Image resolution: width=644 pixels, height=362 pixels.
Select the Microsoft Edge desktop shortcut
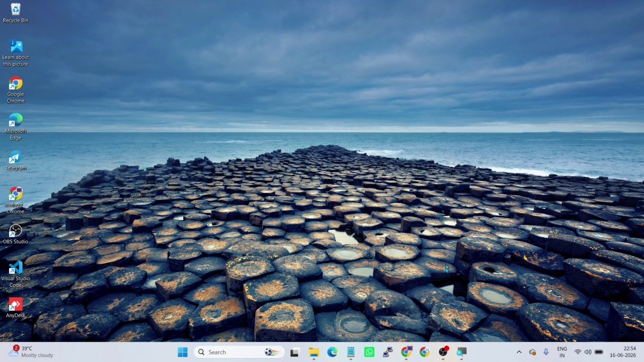(x=16, y=127)
